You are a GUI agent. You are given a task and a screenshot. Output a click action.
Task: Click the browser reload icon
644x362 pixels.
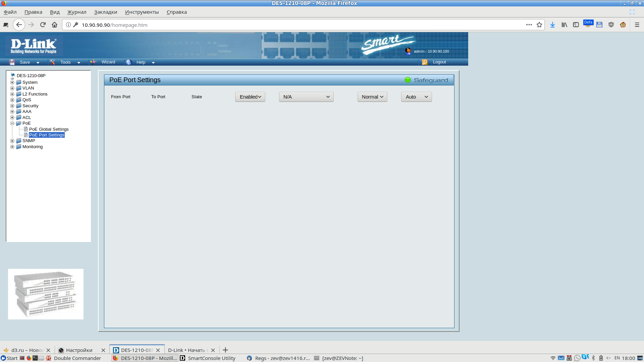click(x=43, y=25)
